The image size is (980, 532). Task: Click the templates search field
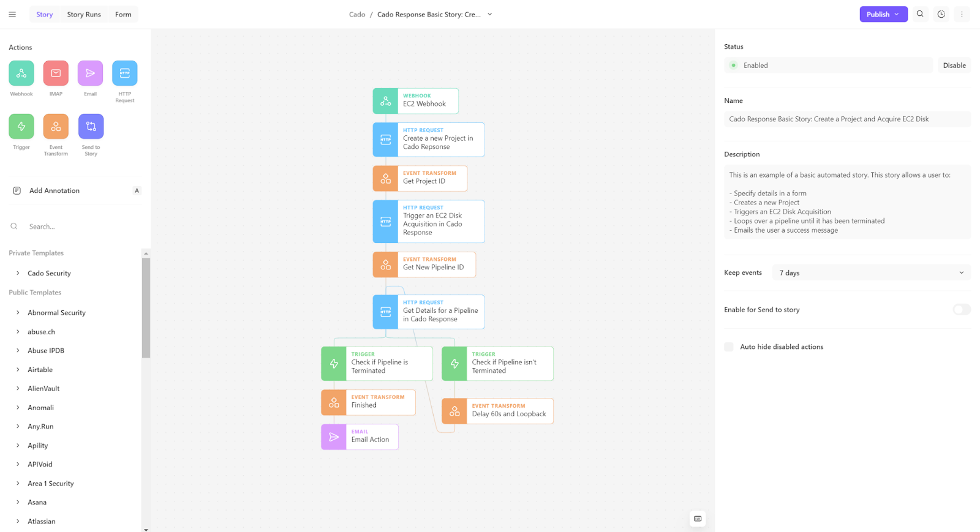click(x=75, y=227)
